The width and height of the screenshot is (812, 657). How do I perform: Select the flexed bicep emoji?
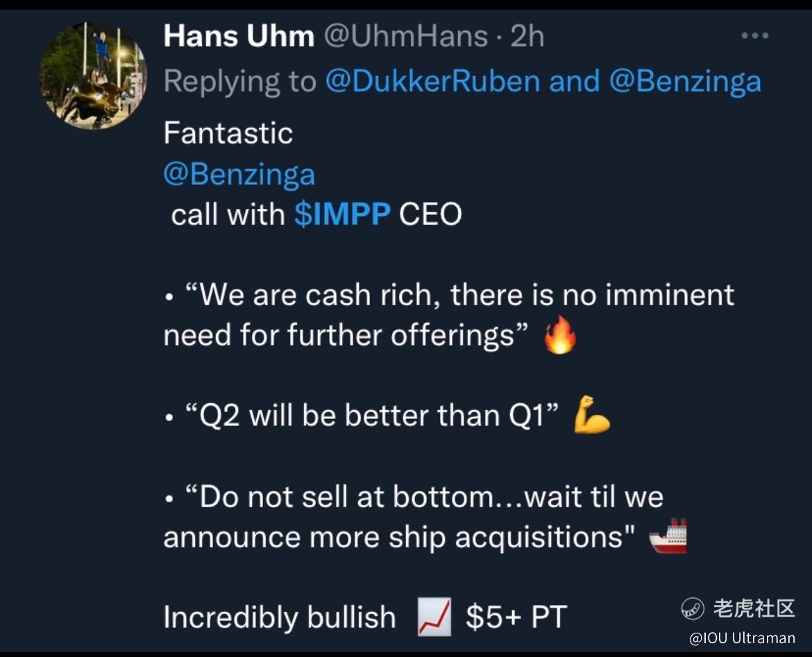[x=592, y=414]
